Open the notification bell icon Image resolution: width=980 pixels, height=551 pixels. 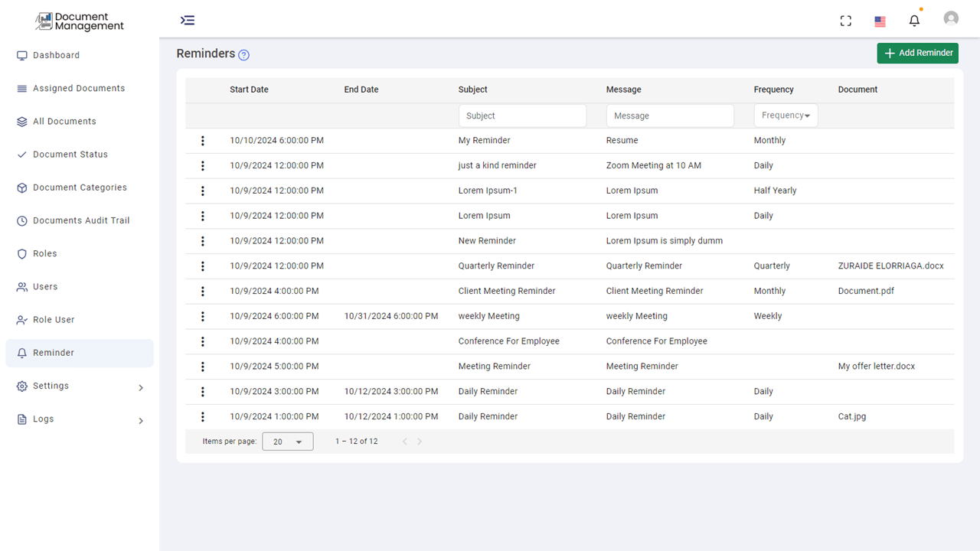(914, 20)
